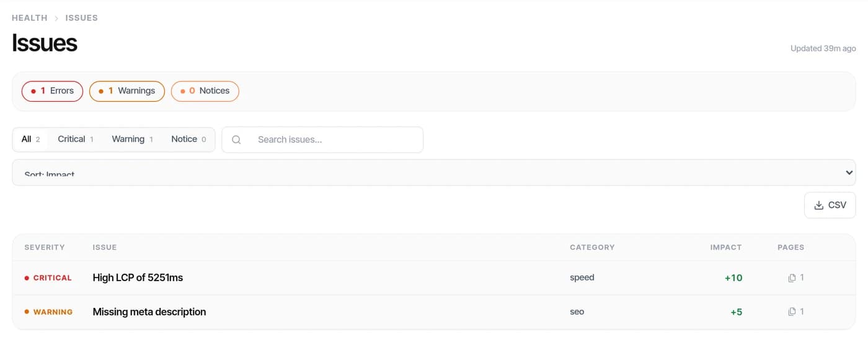
Task: Toggle the Warnings filter pill
Action: [127, 91]
